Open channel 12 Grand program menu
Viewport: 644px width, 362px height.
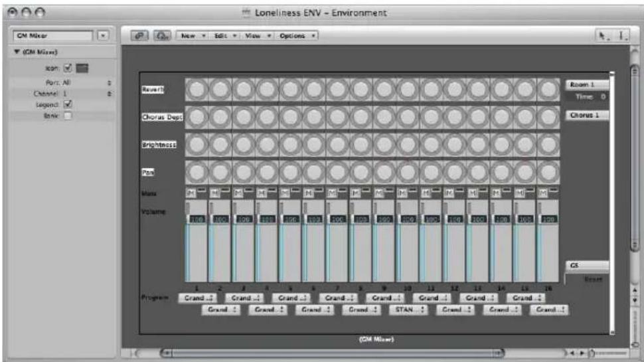pyautogui.click(x=455, y=310)
